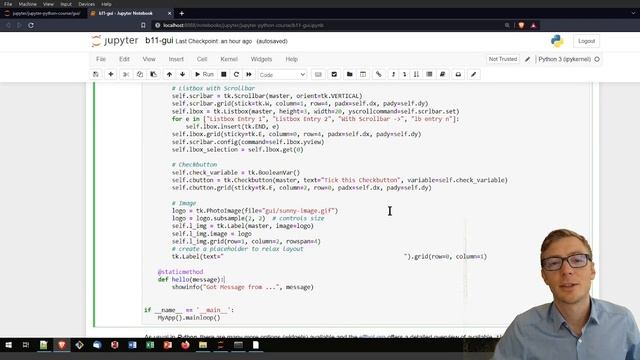The width and height of the screenshot is (640, 360).
Task: Open the Kernel menu
Action: click(229, 59)
